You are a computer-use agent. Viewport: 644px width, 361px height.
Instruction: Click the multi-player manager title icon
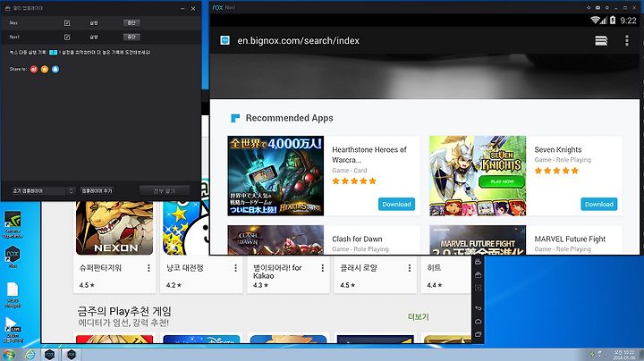(x=7, y=8)
